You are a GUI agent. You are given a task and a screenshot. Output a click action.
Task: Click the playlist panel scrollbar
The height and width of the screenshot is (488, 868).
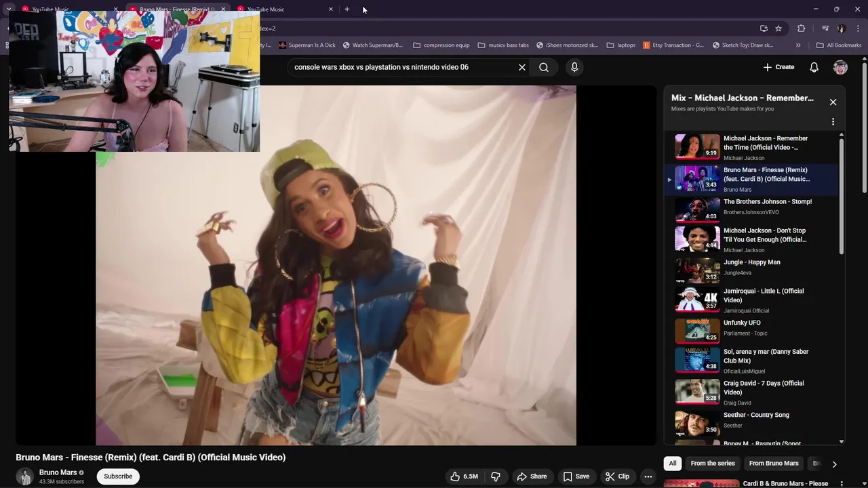(842, 197)
